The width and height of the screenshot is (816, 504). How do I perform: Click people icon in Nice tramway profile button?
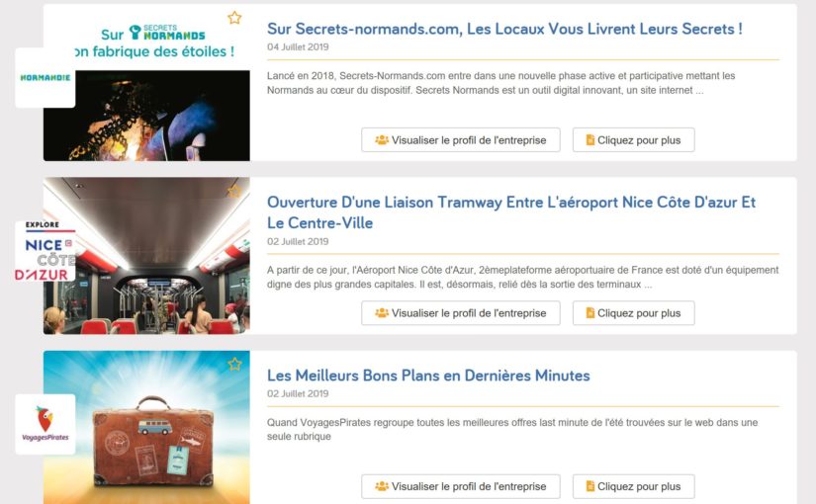(382, 313)
